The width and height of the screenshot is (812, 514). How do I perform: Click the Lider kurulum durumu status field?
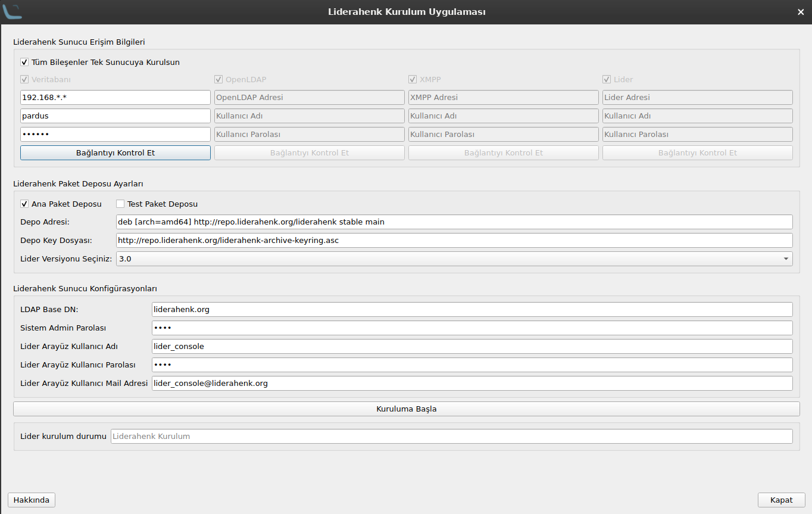[x=452, y=437]
